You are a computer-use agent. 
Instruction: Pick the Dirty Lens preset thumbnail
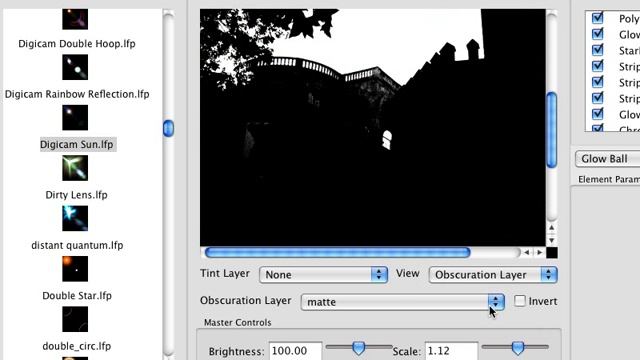(75, 168)
